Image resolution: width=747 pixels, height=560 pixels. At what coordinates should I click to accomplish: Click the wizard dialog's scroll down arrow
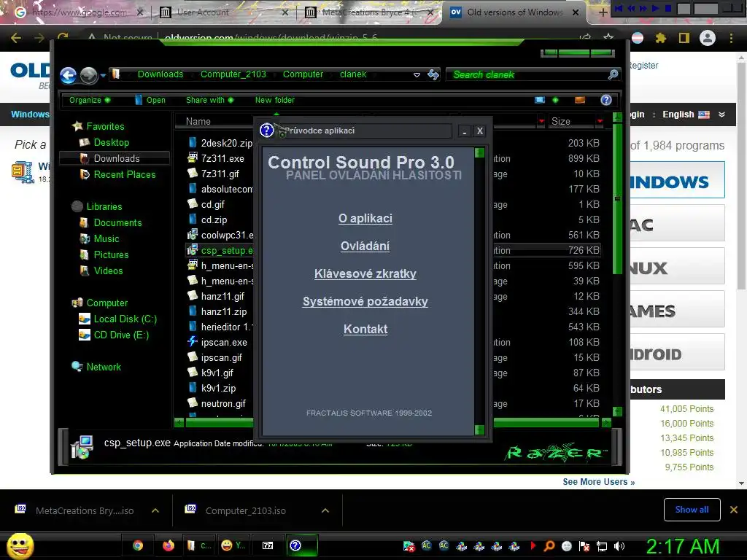(x=480, y=430)
